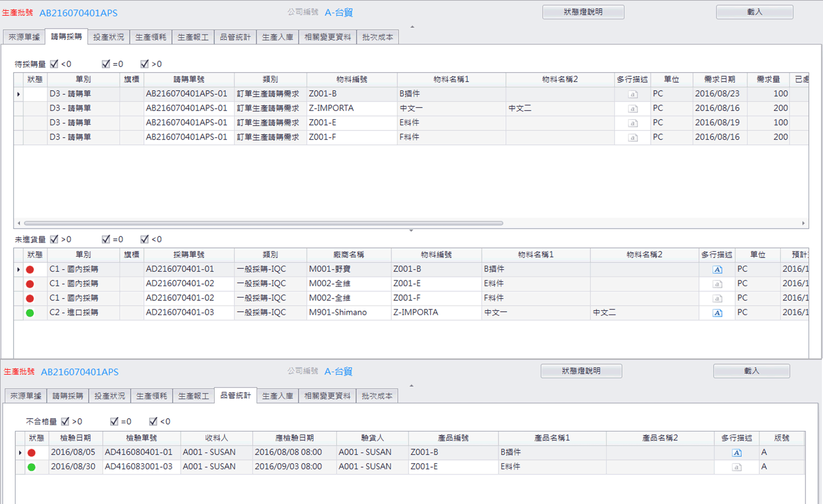Click red status light of order AD216070401-01
This screenshot has width=823, height=504.
(30, 269)
